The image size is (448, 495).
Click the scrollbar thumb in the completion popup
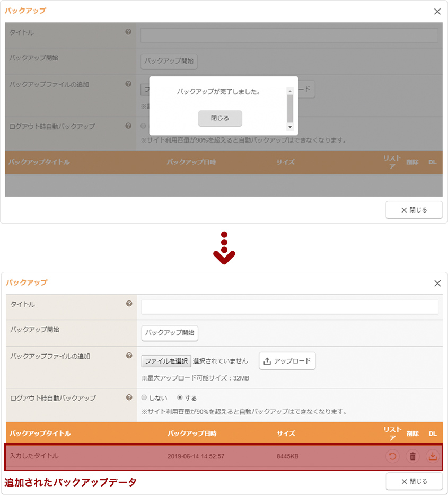(289, 109)
